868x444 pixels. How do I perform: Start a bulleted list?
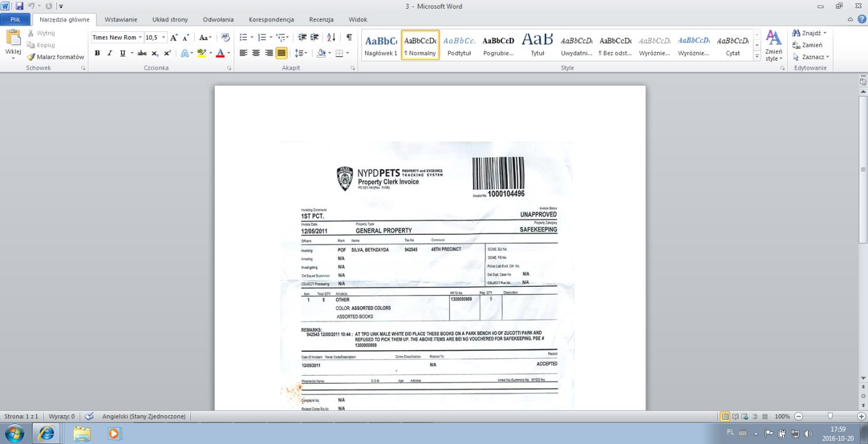(244, 37)
